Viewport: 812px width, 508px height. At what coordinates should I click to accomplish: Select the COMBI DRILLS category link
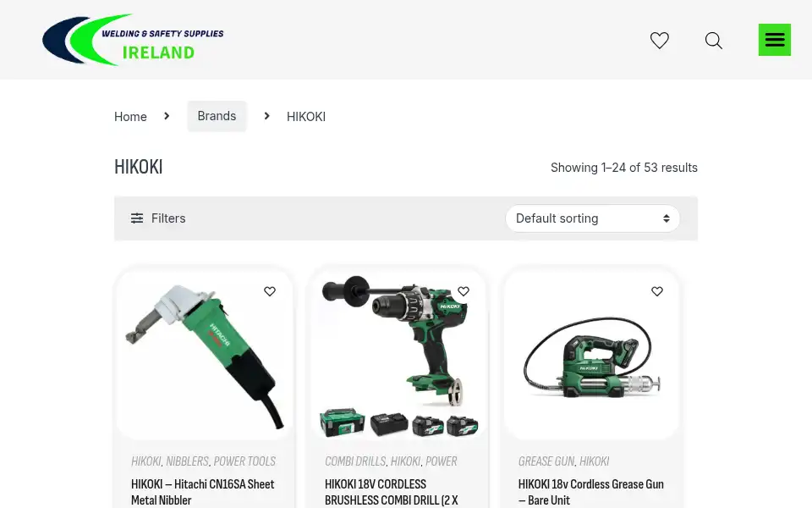click(355, 461)
